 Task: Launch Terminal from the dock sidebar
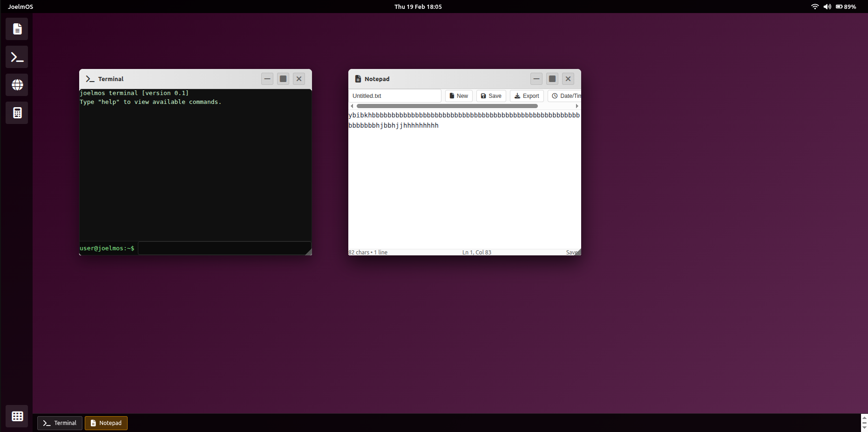(17, 57)
